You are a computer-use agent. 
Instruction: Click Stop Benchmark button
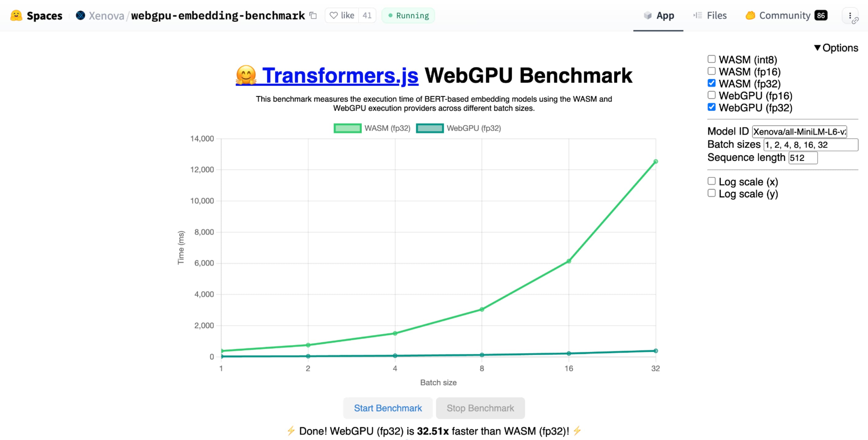tap(481, 408)
